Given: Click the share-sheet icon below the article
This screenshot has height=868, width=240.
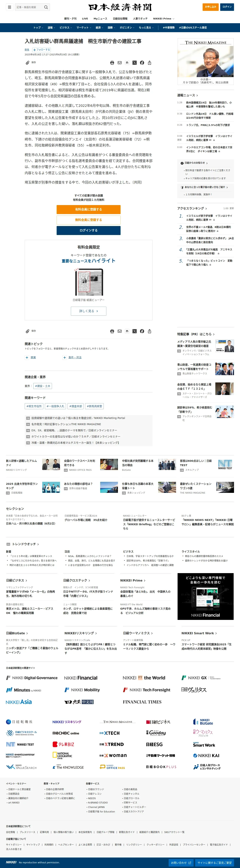Looking at the screenshot, I should click(150, 331).
